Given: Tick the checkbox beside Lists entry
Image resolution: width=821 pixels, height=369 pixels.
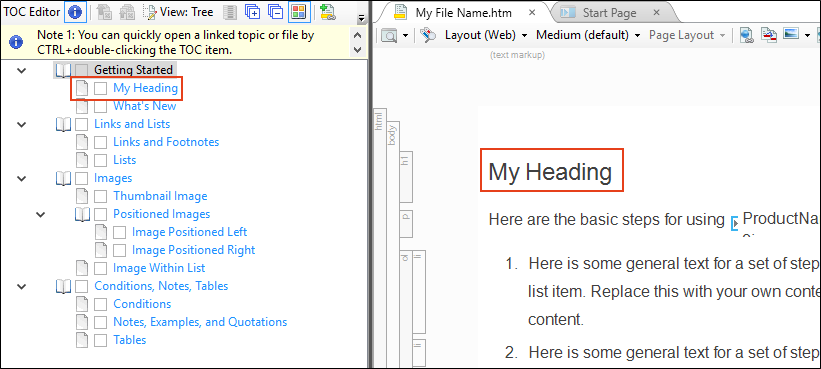Looking at the screenshot, I should [x=100, y=160].
